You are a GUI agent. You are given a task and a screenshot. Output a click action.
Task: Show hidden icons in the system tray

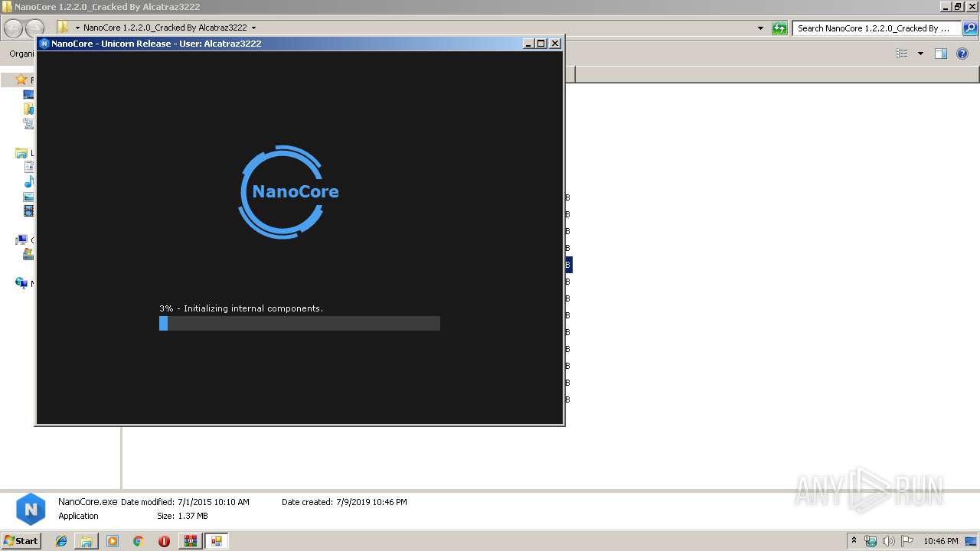[x=854, y=541]
